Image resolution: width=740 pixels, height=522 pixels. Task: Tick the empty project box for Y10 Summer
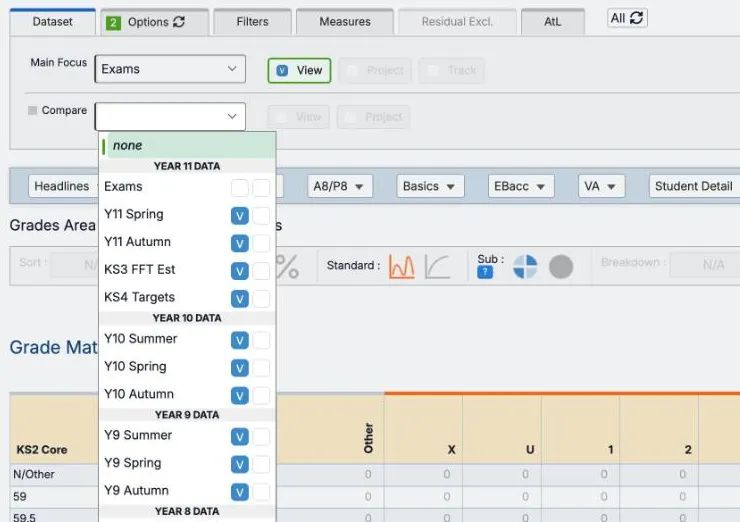[261, 340]
